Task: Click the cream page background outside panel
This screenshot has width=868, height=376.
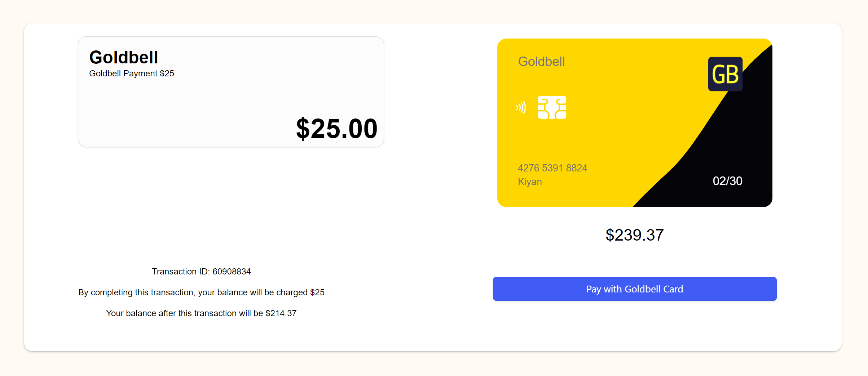Action: click(433, 366)
